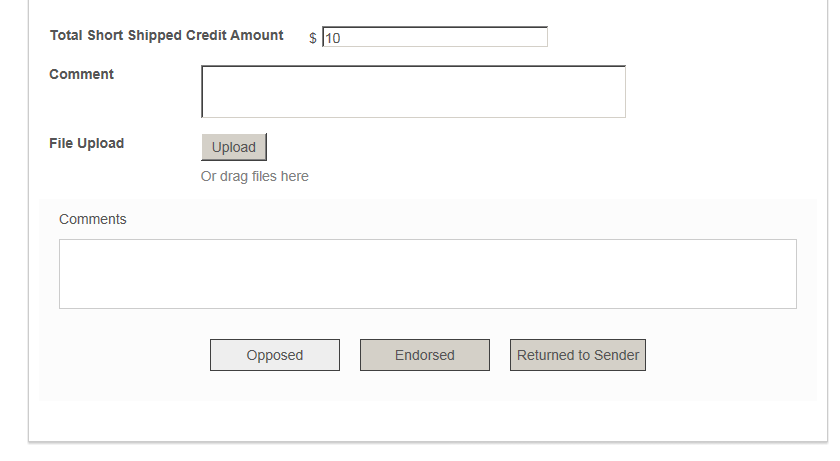Choose the Endorsed button

(425, 355)
